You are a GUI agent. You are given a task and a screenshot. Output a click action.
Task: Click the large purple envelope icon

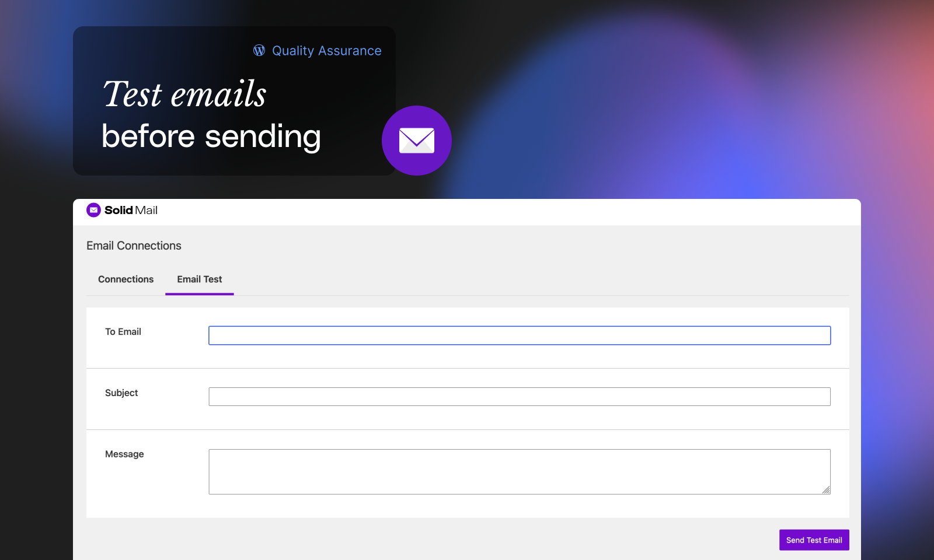[416, 141]
